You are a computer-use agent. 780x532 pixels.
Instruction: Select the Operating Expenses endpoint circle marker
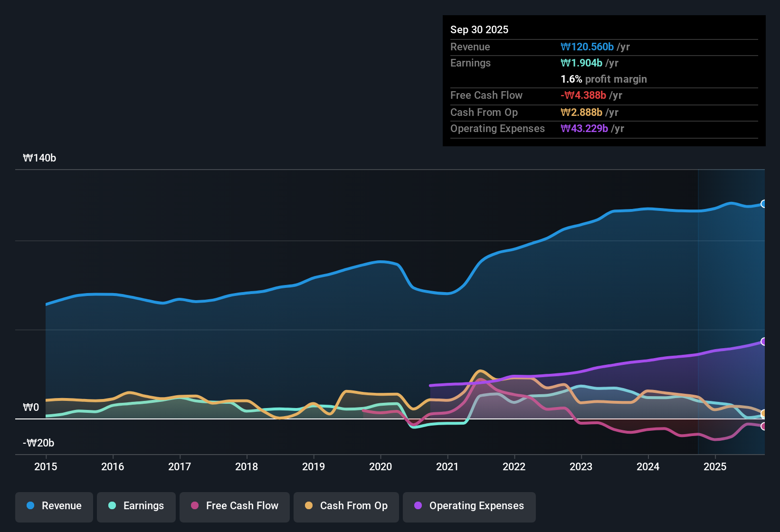pyautogui.click(x=764, y=341)
